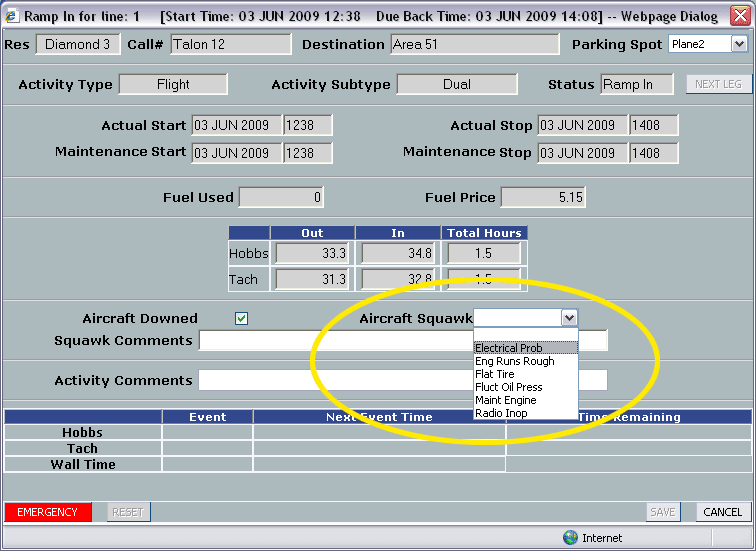Click the Tach Out value 31.3
The width and height of the screenshot is (756, 551).
click(312, 279)
